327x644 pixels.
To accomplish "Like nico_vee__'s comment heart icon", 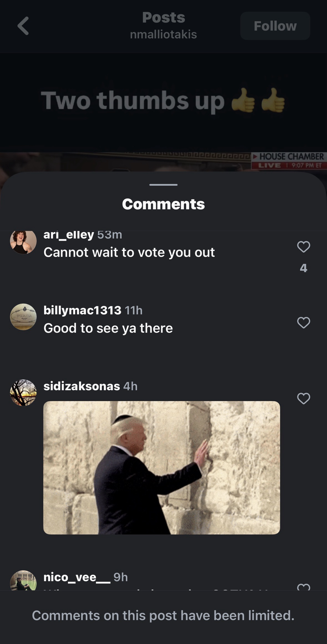I will (304, 587).
